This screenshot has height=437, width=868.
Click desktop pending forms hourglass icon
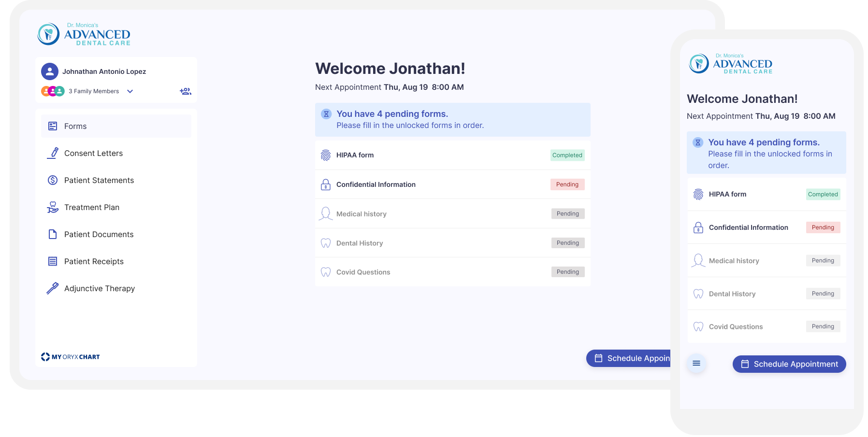click(x=326, y=114)
